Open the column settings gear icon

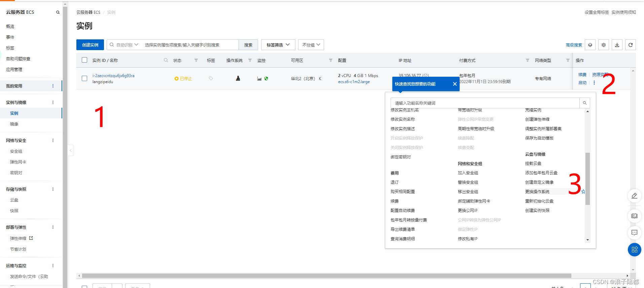(x=604, y=45)
